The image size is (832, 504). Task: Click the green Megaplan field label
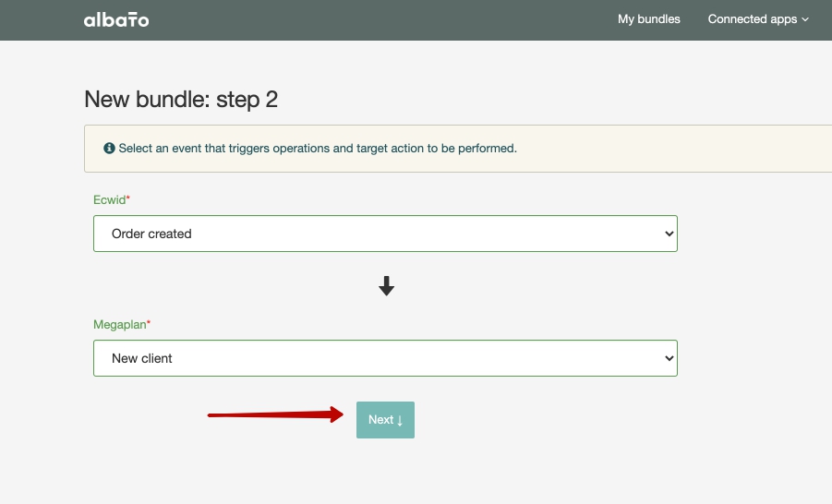coord(119,325)
